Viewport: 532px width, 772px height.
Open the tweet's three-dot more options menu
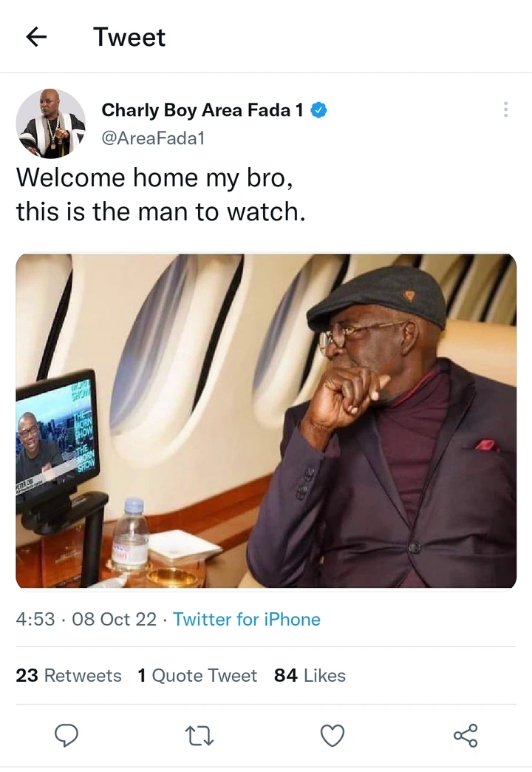pos(505,109)
